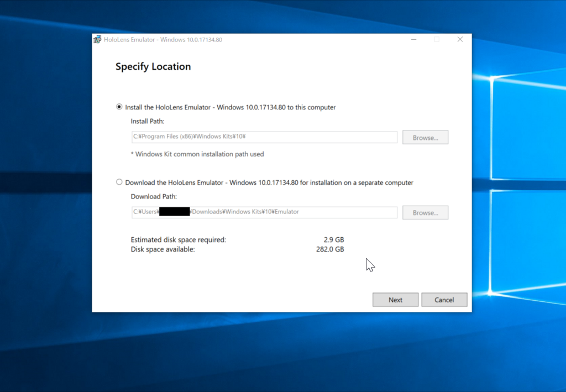Screen dimensions: 566x392
Task: Click the 2.9 GB value
Action: pos(334,239)
